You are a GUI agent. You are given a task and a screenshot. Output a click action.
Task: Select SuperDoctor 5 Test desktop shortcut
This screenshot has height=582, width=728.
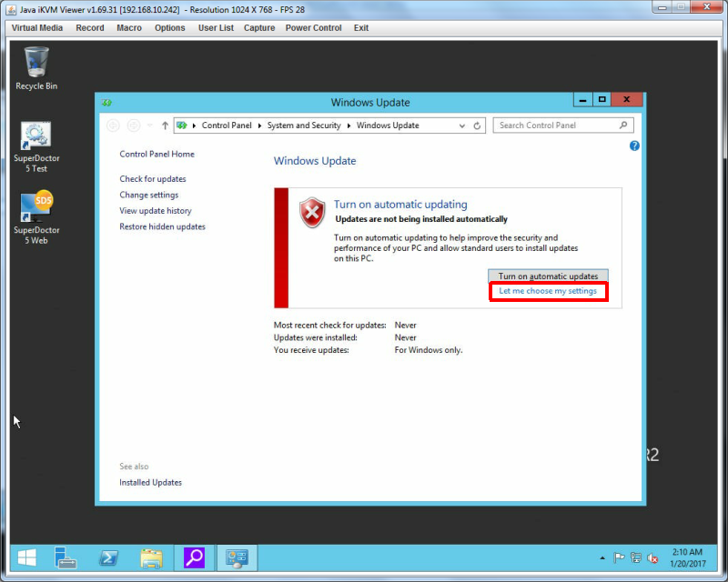tap(36, 146)
